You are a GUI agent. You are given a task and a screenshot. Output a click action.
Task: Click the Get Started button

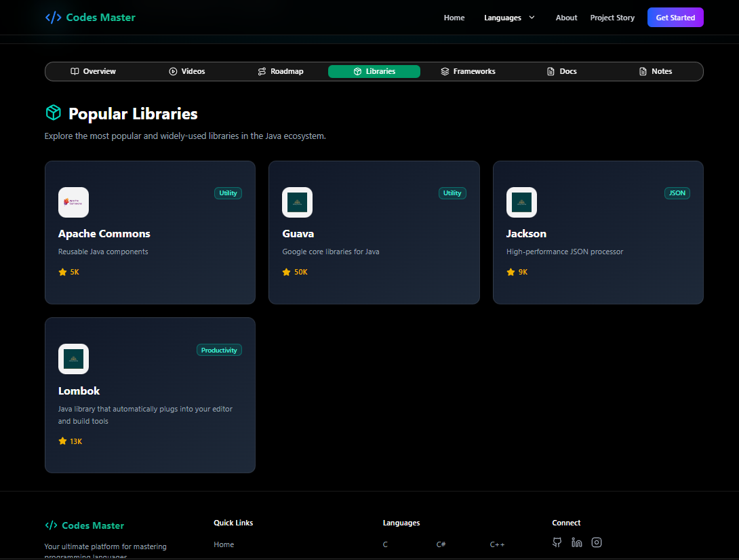pyautogui.click(x=675, y=18)
